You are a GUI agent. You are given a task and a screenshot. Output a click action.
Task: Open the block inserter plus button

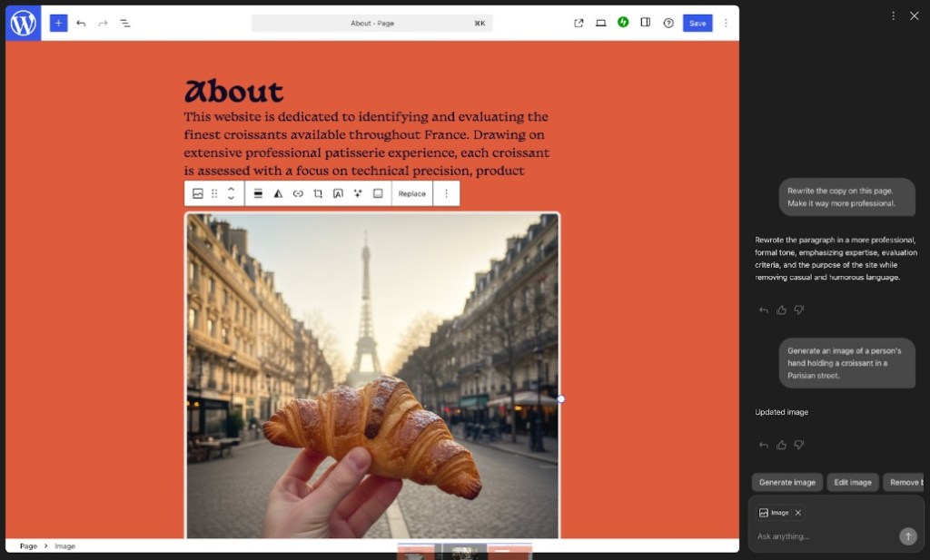(59, 23)
